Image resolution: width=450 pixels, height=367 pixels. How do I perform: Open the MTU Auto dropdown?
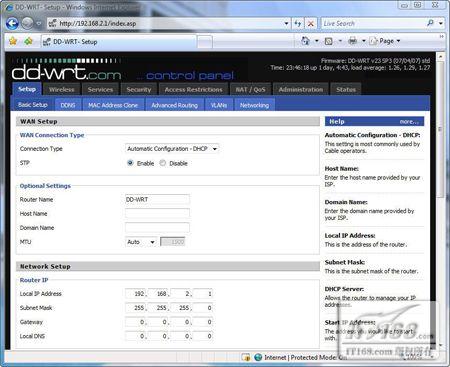pyautogui.click(x=141, y=242)
